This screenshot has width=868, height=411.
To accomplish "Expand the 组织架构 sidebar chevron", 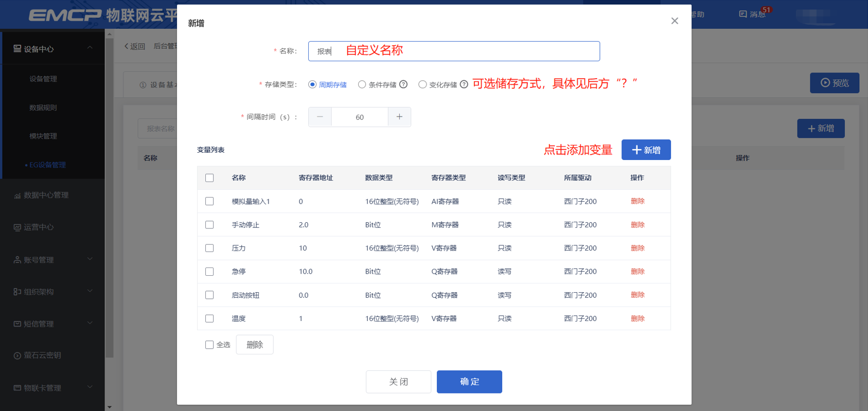I will [x=90, y=291].
